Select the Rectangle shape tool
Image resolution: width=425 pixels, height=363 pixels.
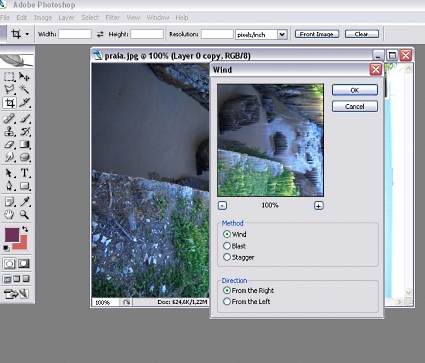click(x=24, y=186)
